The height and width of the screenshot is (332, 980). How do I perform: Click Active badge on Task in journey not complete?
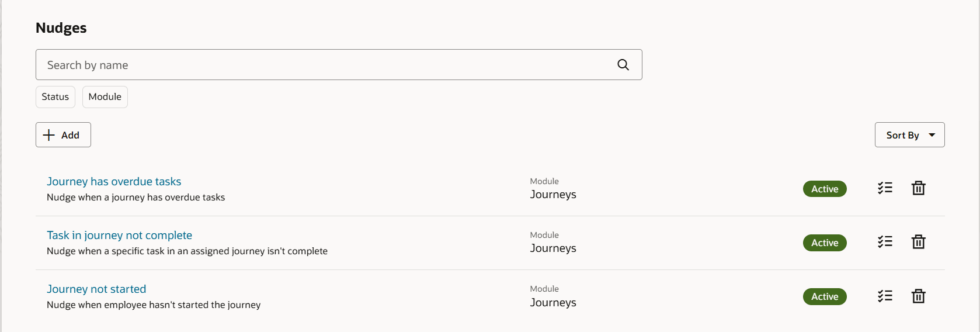tap(825, 243)
